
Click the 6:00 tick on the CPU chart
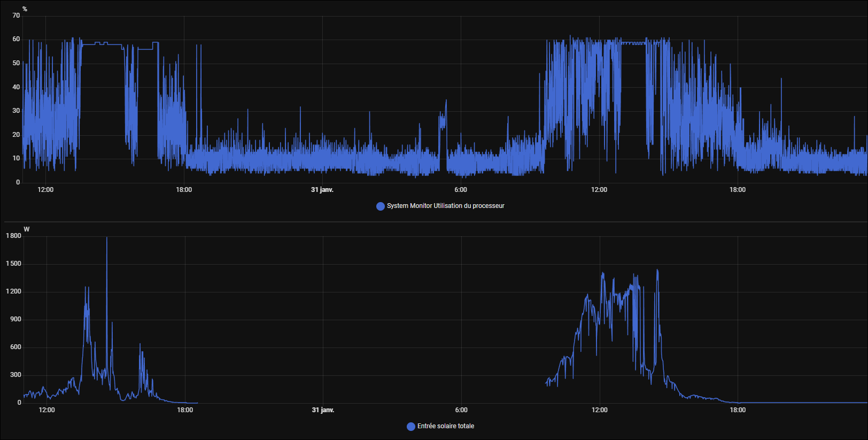click(461, 190)
